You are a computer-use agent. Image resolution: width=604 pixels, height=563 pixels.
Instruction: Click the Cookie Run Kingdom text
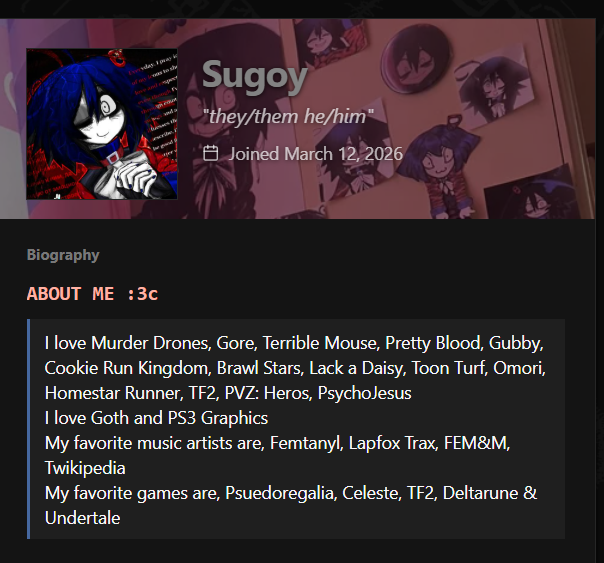128,368
